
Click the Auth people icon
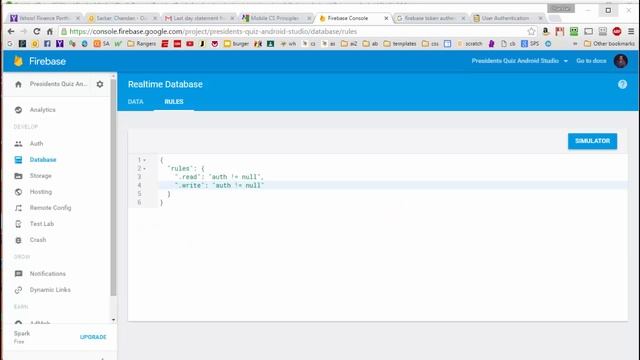18,144
